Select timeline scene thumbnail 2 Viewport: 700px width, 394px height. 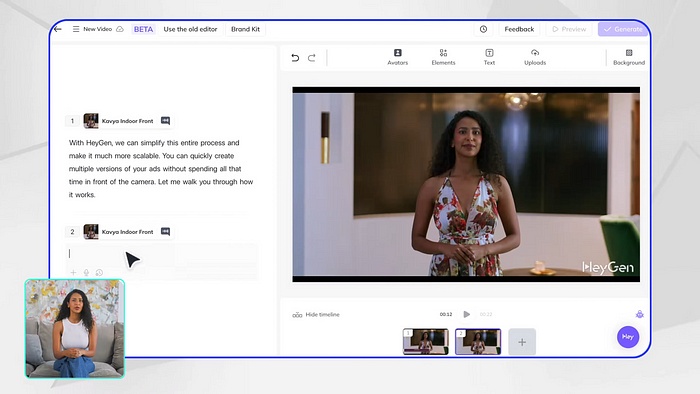click(x=478, y=341)
